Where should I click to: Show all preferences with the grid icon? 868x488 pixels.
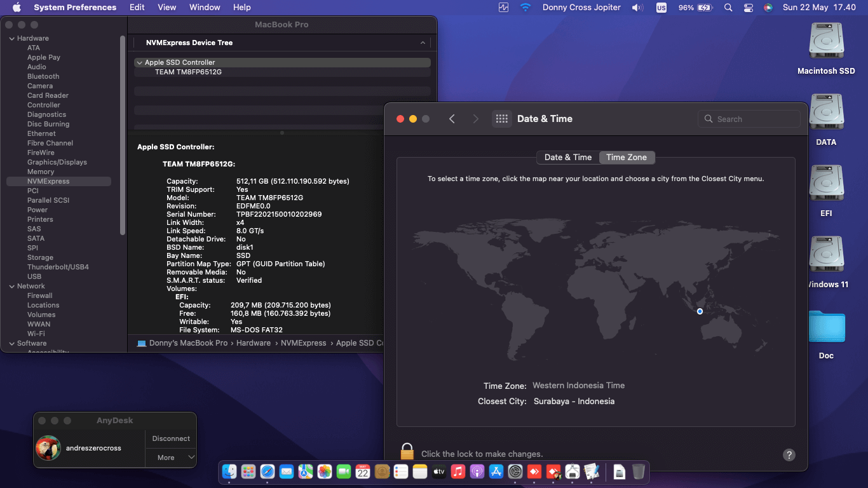[x=502, y=119]
